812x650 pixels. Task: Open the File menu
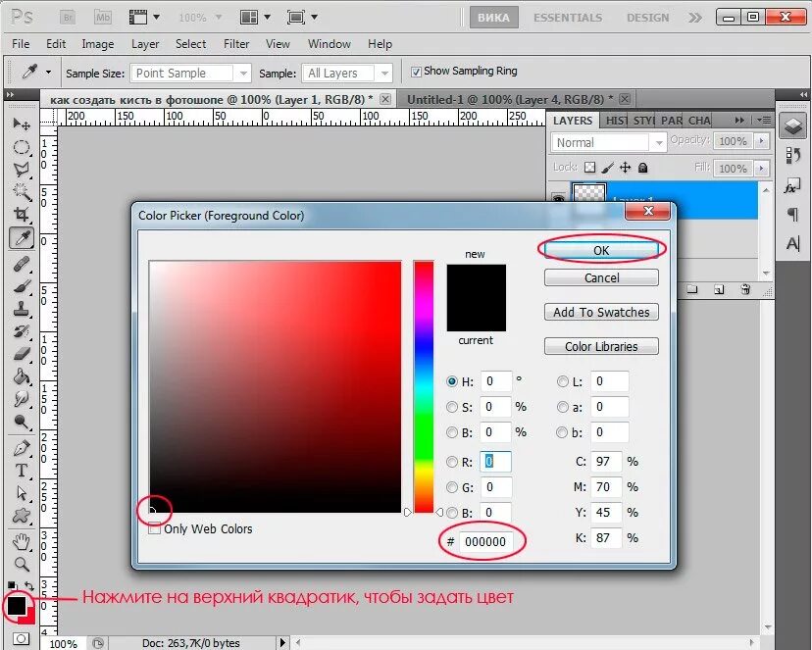tap(21, 44)
